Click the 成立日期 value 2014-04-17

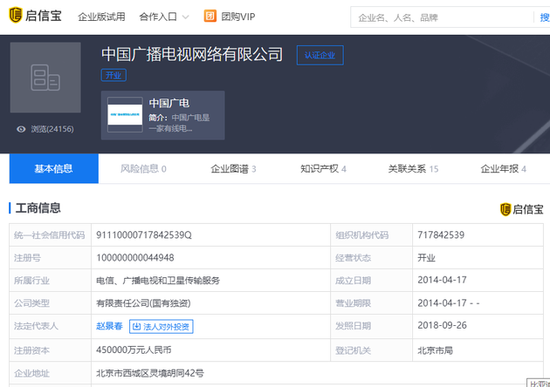tap(442, 280)
